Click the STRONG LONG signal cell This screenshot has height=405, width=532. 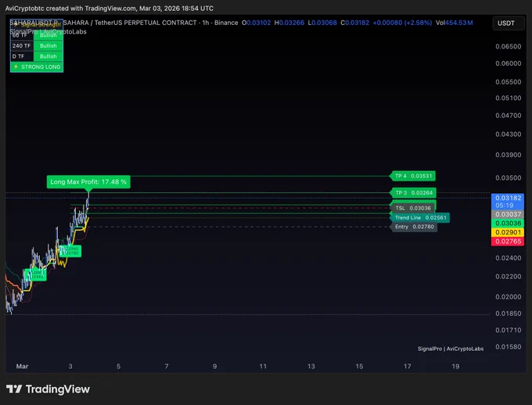37,66
